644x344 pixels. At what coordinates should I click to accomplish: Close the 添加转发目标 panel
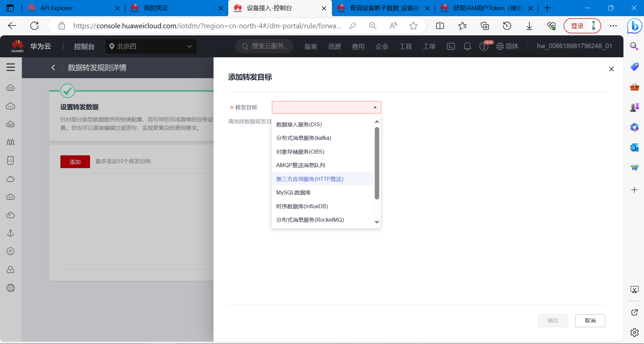click(611, 69)
